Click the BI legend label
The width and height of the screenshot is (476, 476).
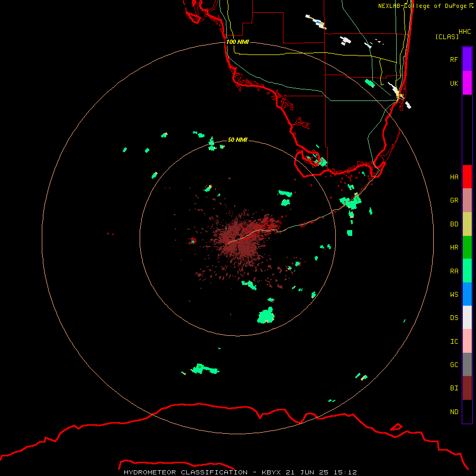click(x=454, y=388)
